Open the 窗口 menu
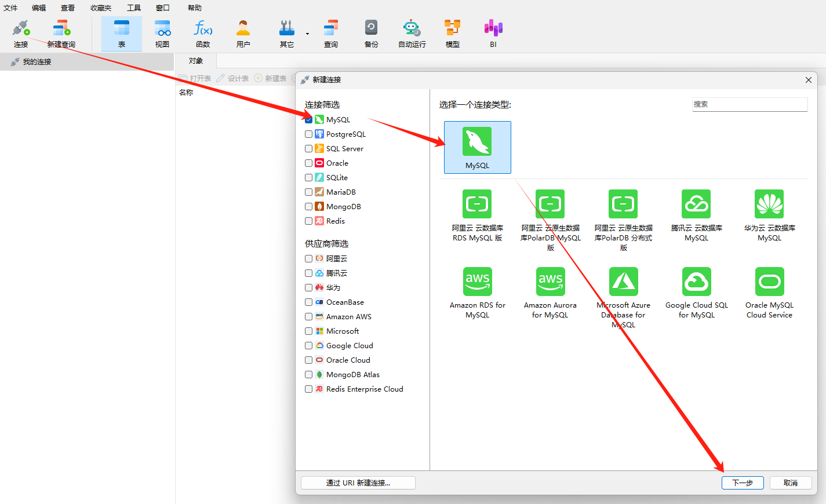The image size is (826, 504). (163, 8)
